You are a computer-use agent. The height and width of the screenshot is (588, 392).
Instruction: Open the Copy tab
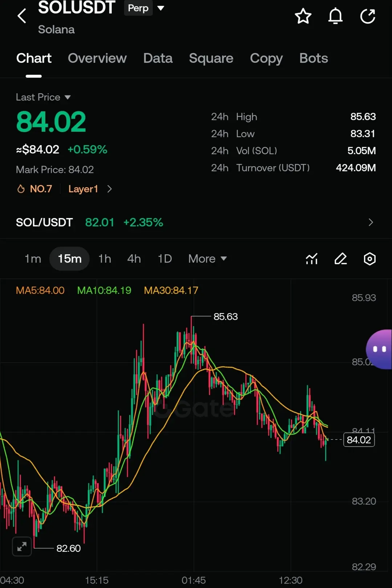point(266,58)
